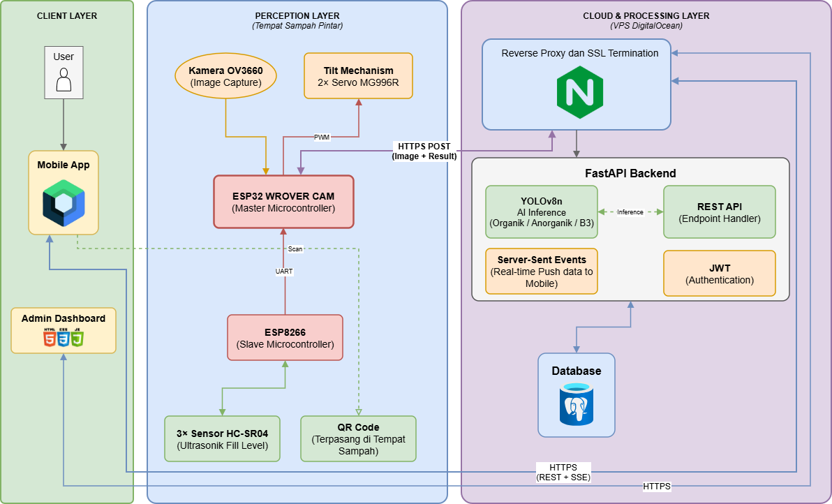832x504 pixels.
Task: Click the JS icon in Admin Dashboard
Action: tap(77, 337)
